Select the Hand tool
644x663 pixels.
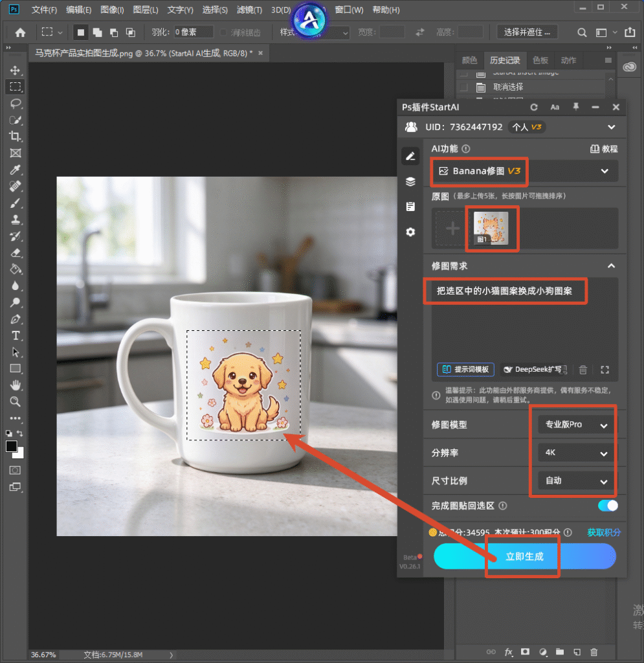pyautogui.click(x=16, y=385)
